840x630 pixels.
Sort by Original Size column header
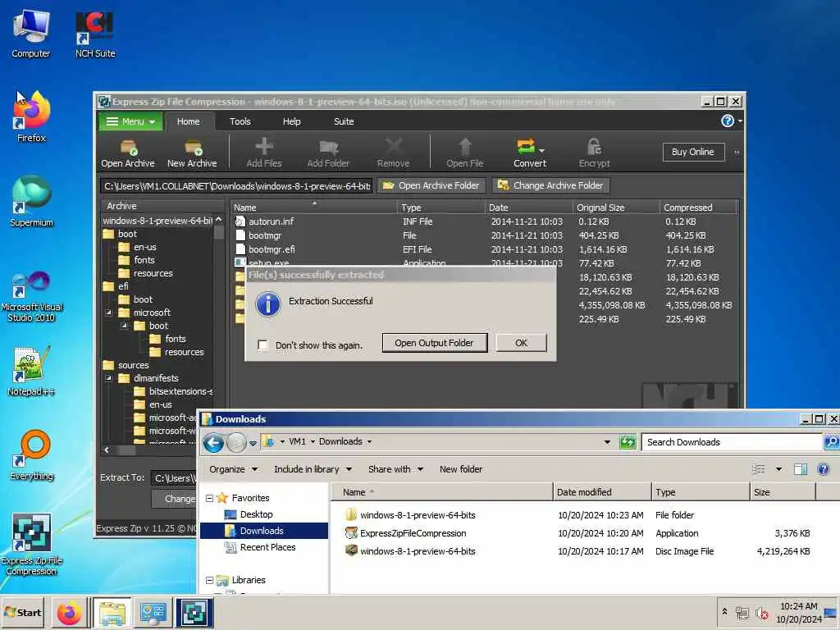click(615, 208)
